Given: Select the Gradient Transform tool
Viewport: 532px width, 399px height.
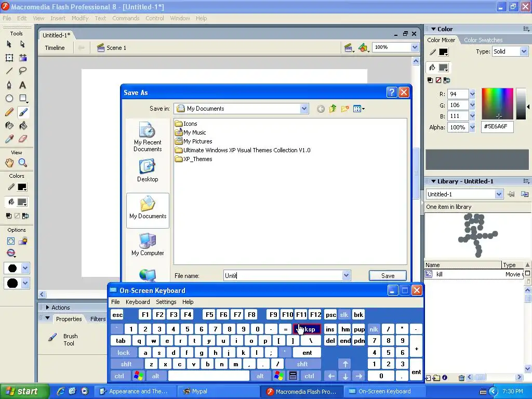Looking at the screenshot, I should click(x=23, y=58).
